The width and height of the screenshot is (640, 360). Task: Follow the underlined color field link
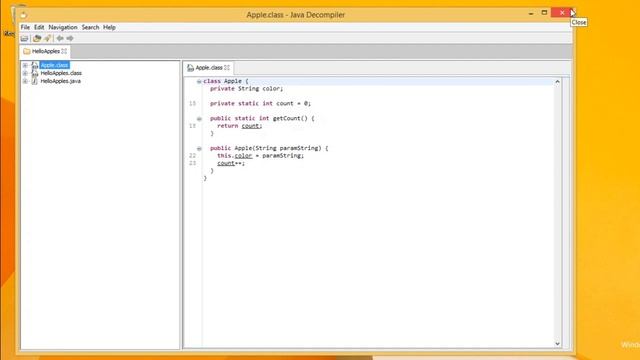(243, 156)
